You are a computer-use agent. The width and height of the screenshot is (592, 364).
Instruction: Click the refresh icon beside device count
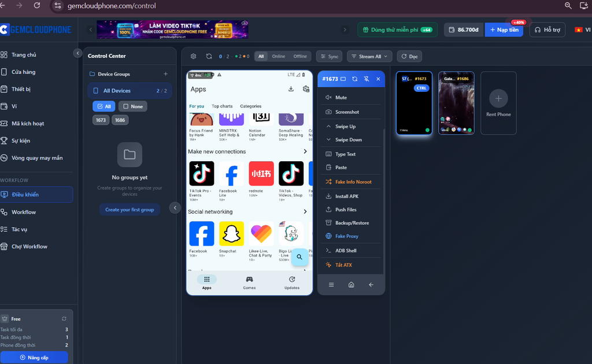[209, 56]
